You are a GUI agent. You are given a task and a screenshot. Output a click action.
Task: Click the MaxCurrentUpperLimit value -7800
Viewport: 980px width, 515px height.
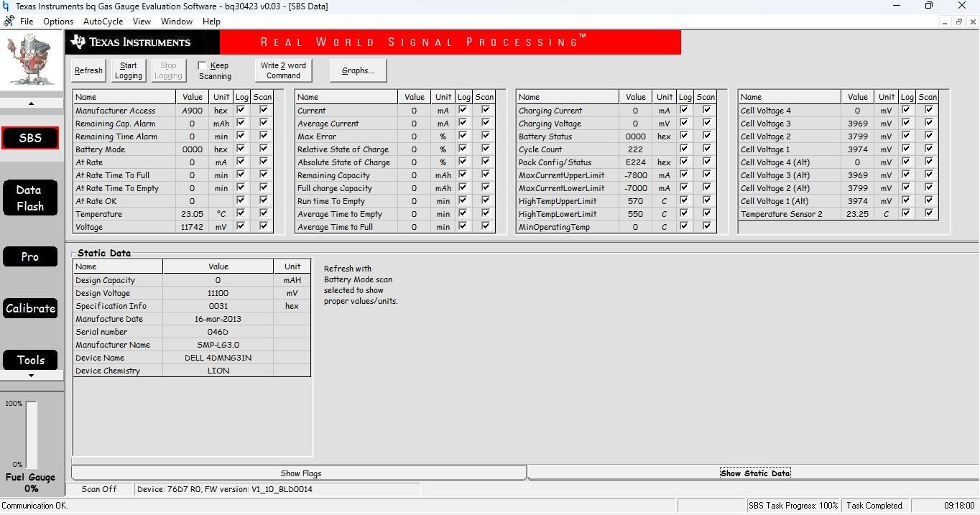[x=635, y=175]
